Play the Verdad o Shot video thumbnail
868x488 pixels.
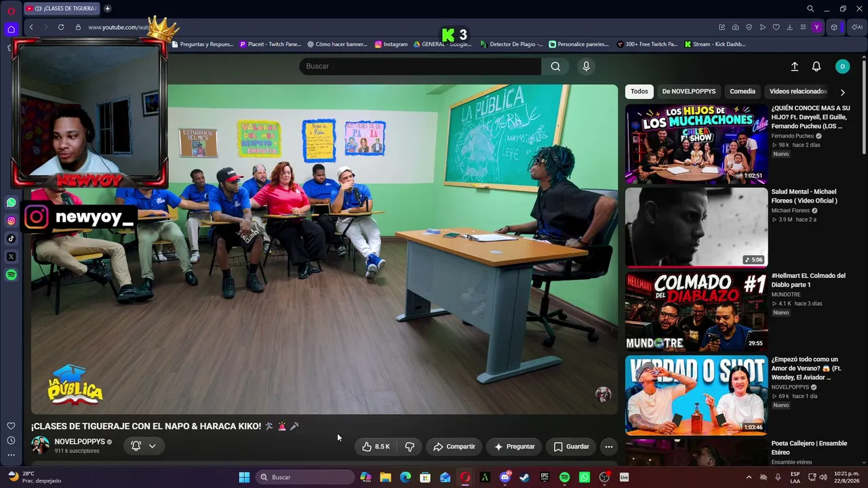click(x=696, y=395)
